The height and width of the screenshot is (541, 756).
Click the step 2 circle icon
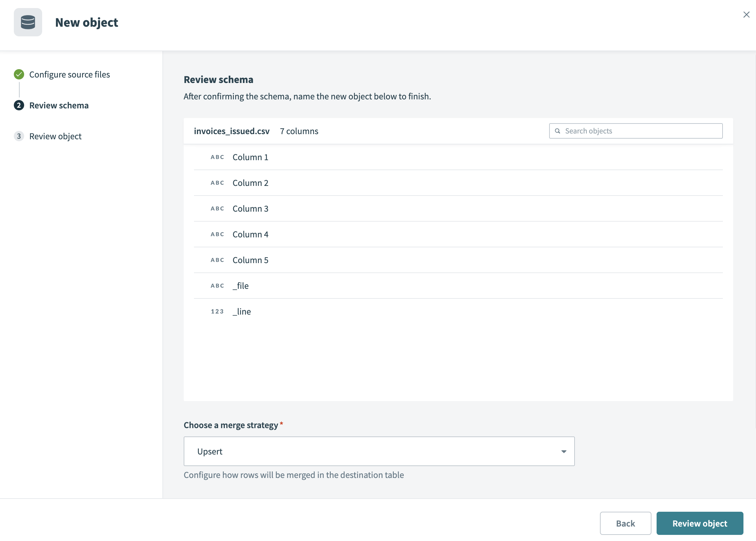[19, 105]
